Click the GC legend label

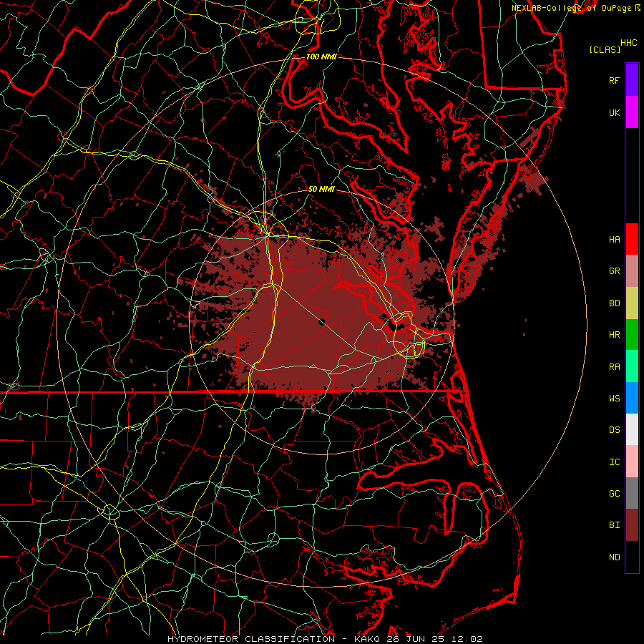(614, 494)
